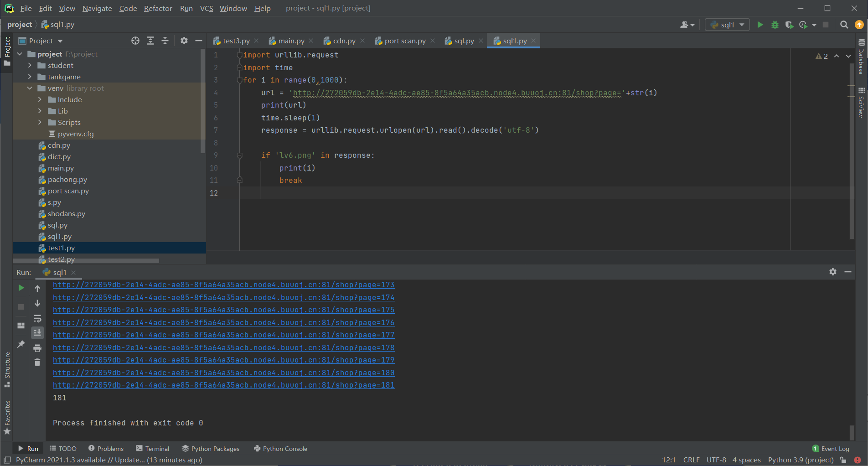Toggle scroll to end in Run panel
Screen dimensions: 868x466
(37, 333)
